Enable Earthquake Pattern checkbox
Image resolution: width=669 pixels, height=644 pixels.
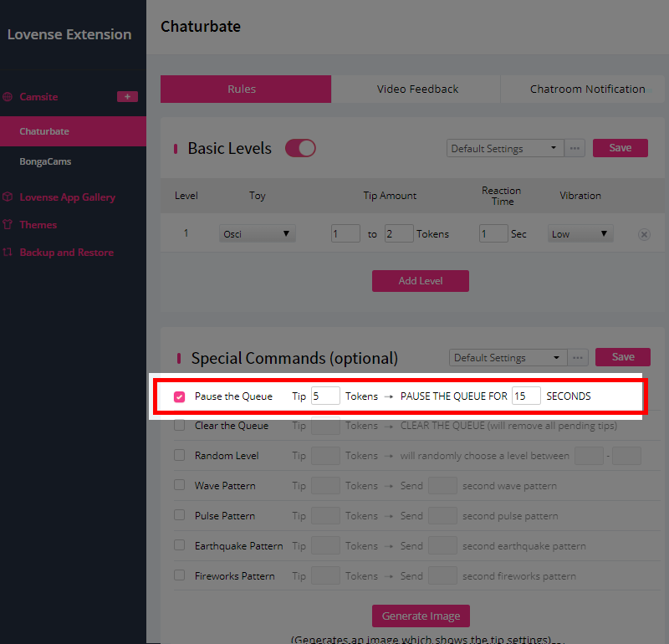(179, 545)
